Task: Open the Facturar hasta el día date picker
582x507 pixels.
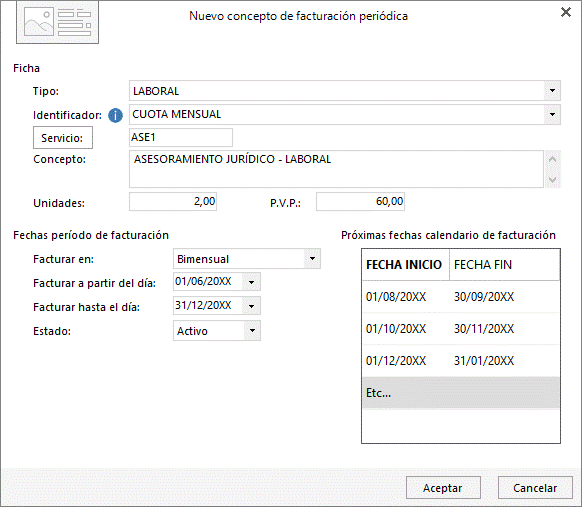Action: [251, 306]
